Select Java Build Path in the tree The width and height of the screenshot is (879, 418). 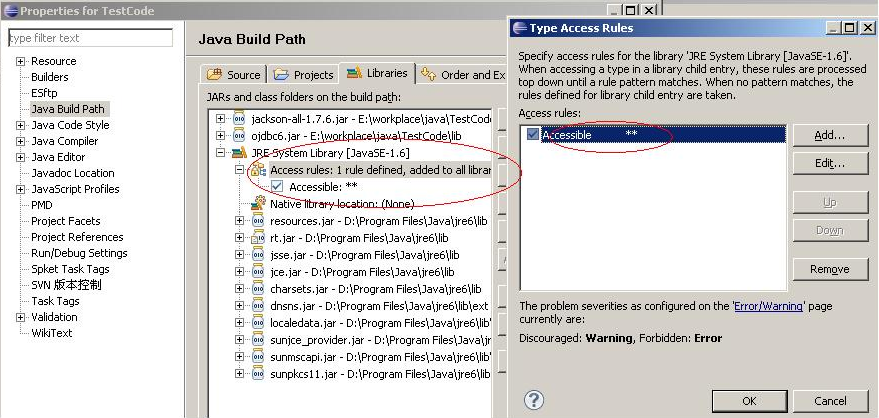[x=67, y=109]
